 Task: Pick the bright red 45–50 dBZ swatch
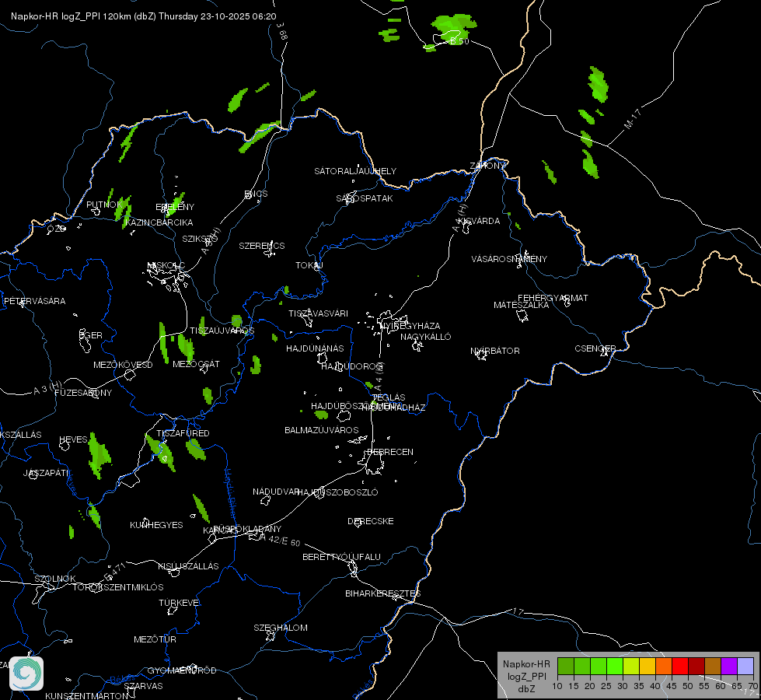[680, 666]
